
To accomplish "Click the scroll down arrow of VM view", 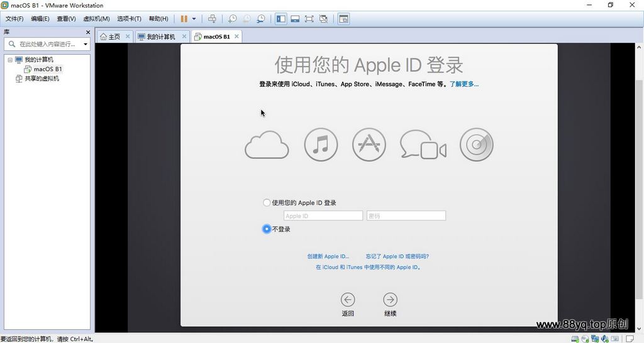I will tap(639, 329).
